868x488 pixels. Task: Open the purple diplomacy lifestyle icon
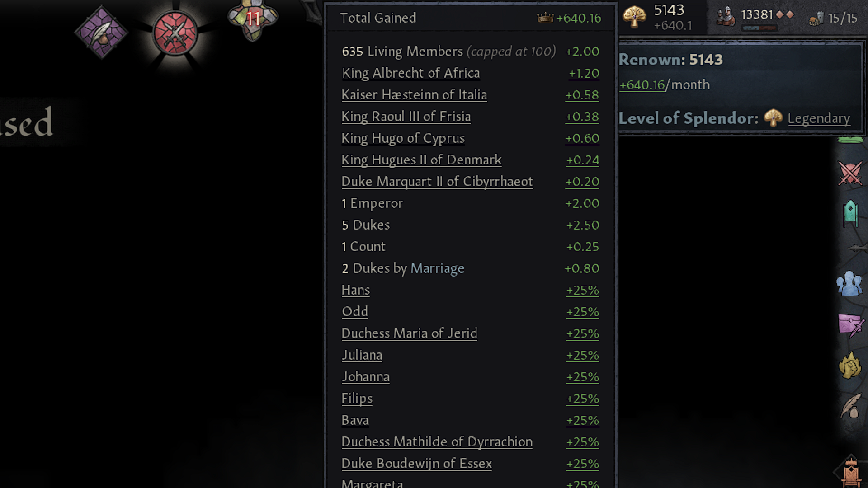102,33
